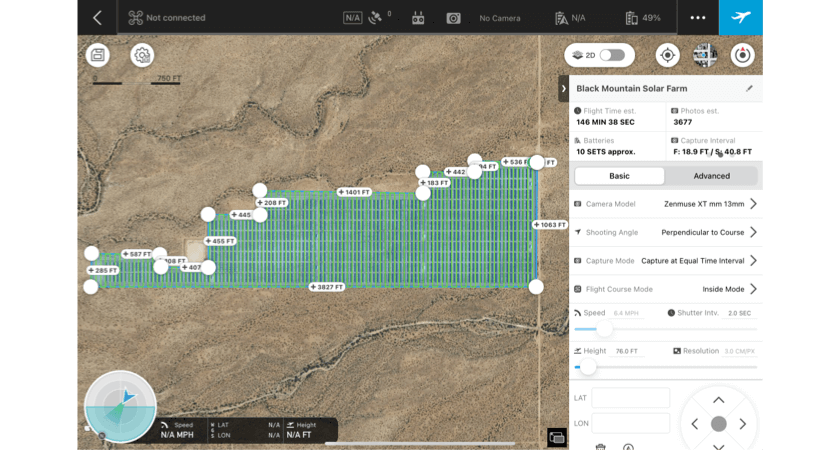Screen dimensions: 840x450
Task: Add a vertex at the +587 FT edge
Action: 137,254
